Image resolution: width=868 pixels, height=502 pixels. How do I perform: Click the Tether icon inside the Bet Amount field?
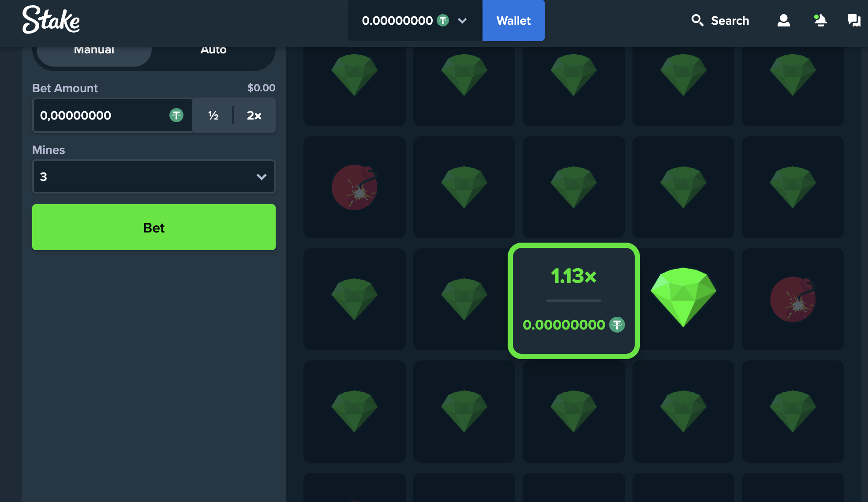[176, 115]
